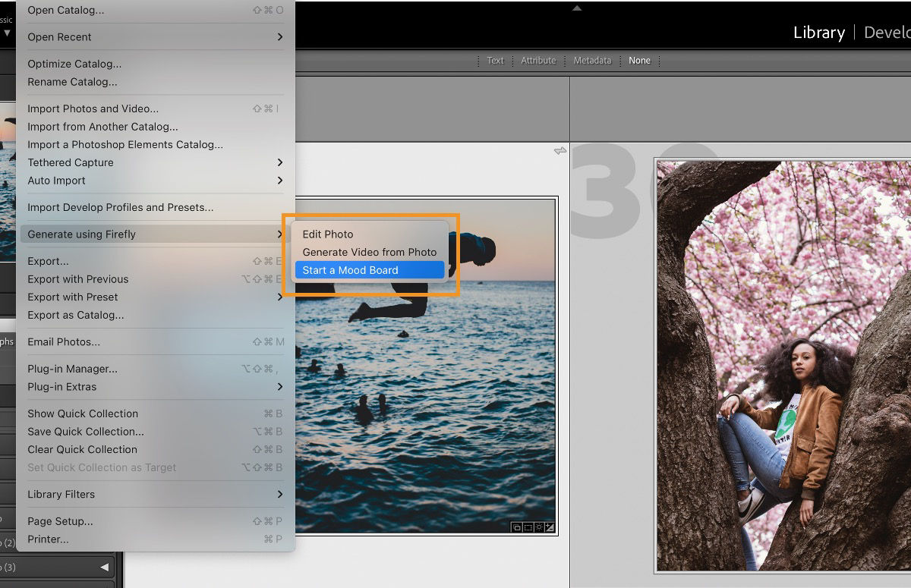Select Generate Video from Photo
This screenshot has width=911, height=588.
[x=370, y=252]
